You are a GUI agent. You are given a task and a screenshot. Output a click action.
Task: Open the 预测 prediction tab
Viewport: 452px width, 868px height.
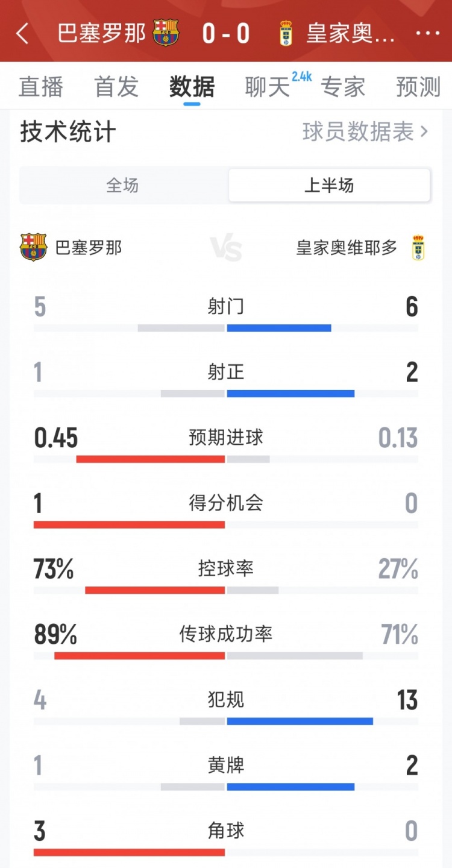(418, 87)
